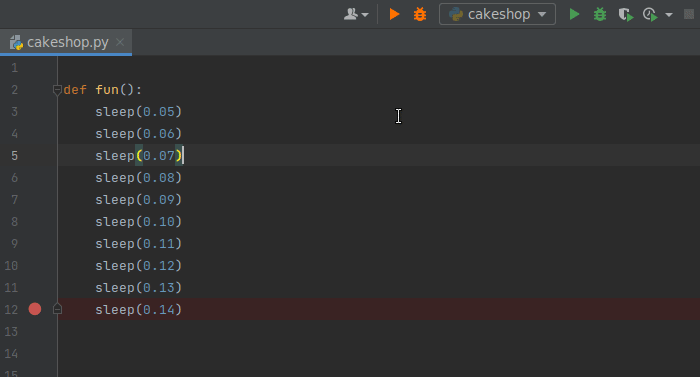Image resolution: width=700 pixels, height=377 pixels.
Task: Place cursor on sleep(0.09)
Action: 138,200
